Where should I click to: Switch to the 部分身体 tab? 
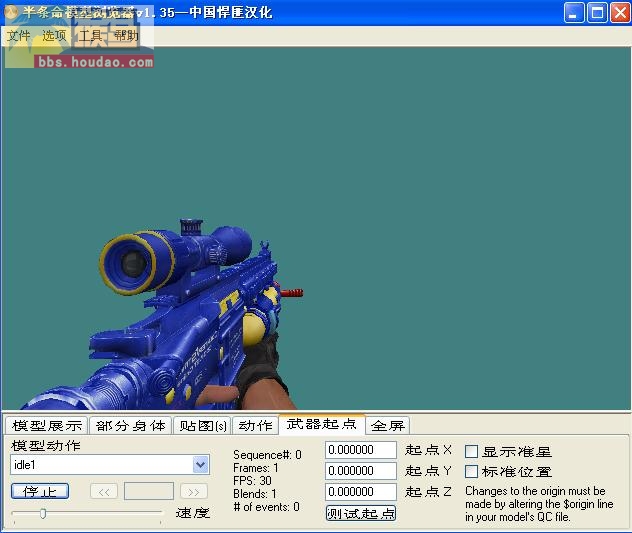pos(131,425)
